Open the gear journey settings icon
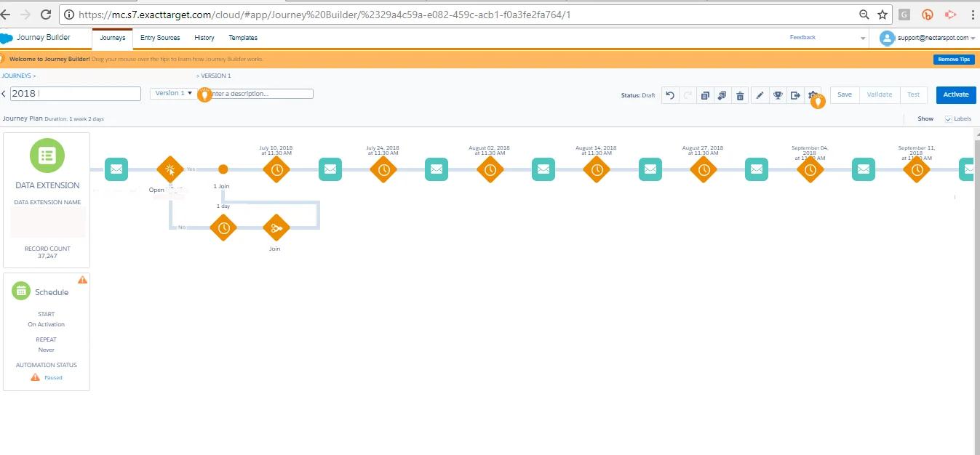The image size is (980, 455). (x=812, y=94)
